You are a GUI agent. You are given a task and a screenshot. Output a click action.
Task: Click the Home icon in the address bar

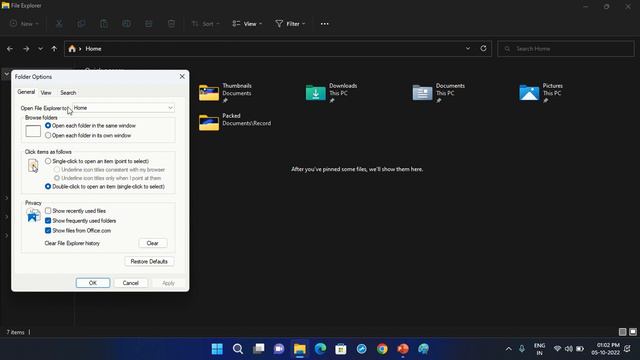pos(72,49)
